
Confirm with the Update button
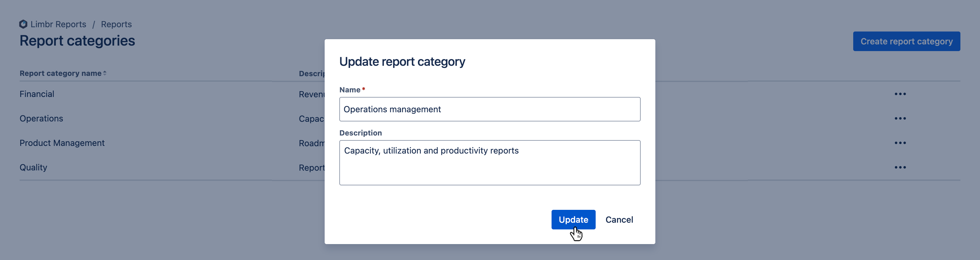(573, 219)
